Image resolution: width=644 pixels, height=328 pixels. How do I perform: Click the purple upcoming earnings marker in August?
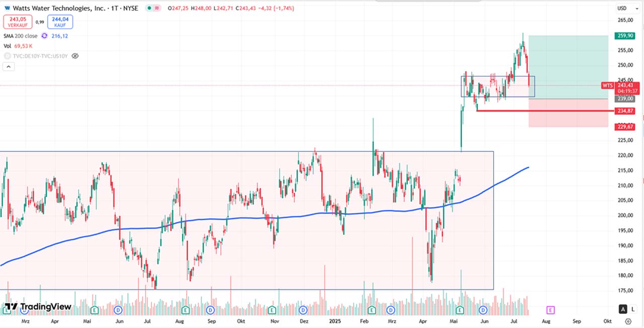click(550, 310)
